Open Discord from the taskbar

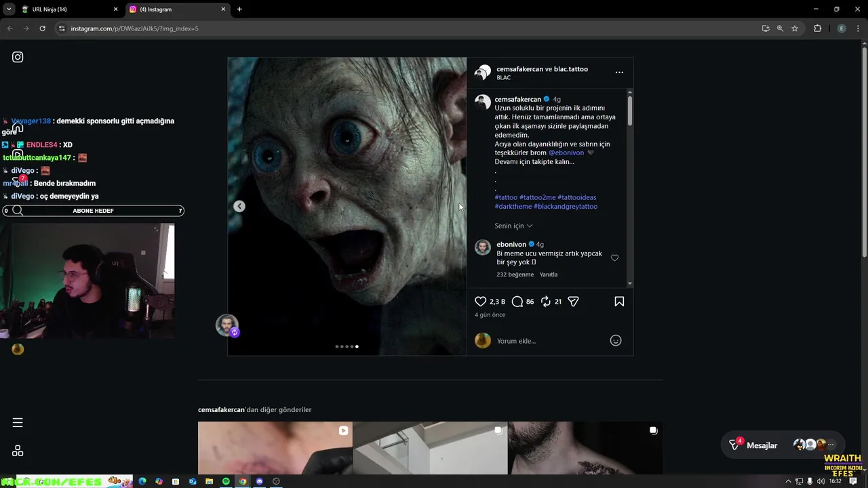click(x=259, y=481)
